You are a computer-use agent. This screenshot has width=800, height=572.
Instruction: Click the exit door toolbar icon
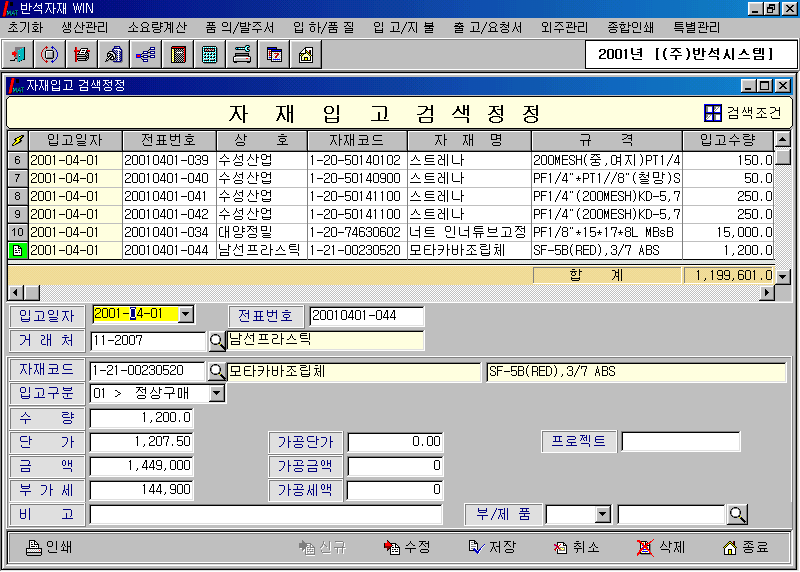tap(19, 54)
